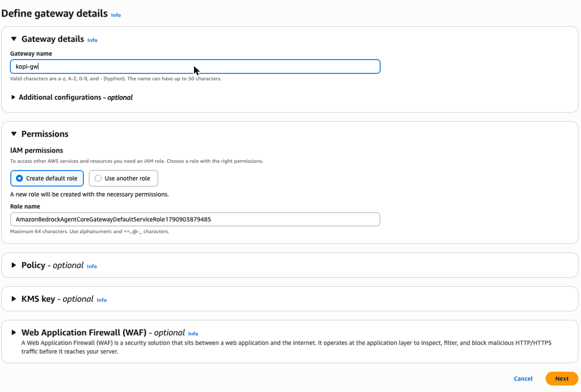581x392 pixels.
Task: Click the orange Next button
Action: coord(562,379)
